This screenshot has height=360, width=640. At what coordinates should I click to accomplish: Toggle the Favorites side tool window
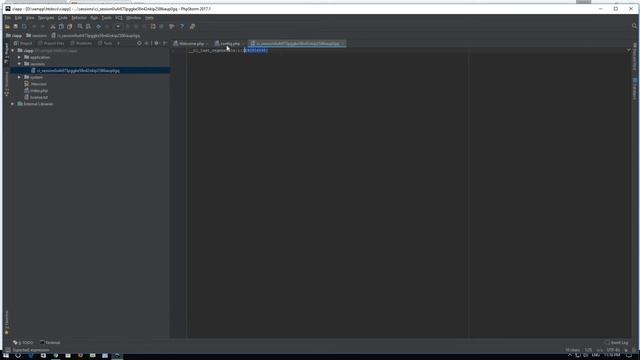point(6,322)
